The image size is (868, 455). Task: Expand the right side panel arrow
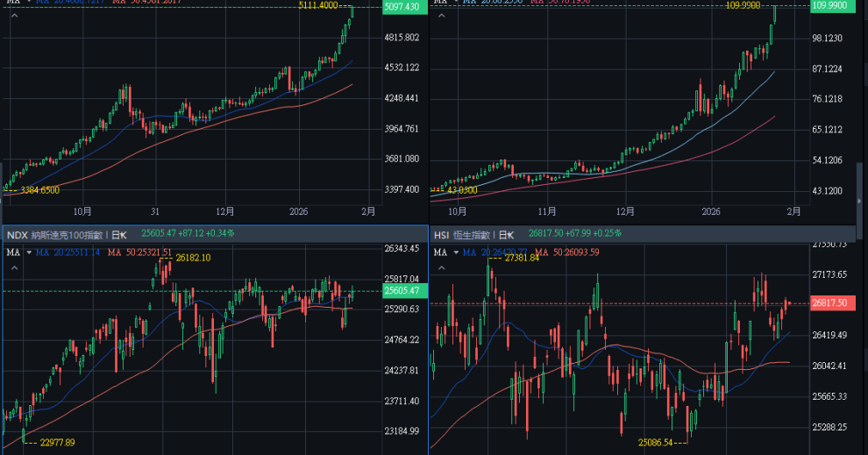click(x=862, y=202)
